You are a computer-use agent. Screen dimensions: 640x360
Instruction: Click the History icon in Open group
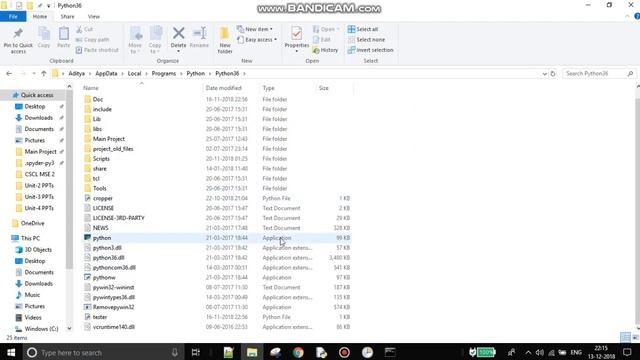[x=316, y=50]
